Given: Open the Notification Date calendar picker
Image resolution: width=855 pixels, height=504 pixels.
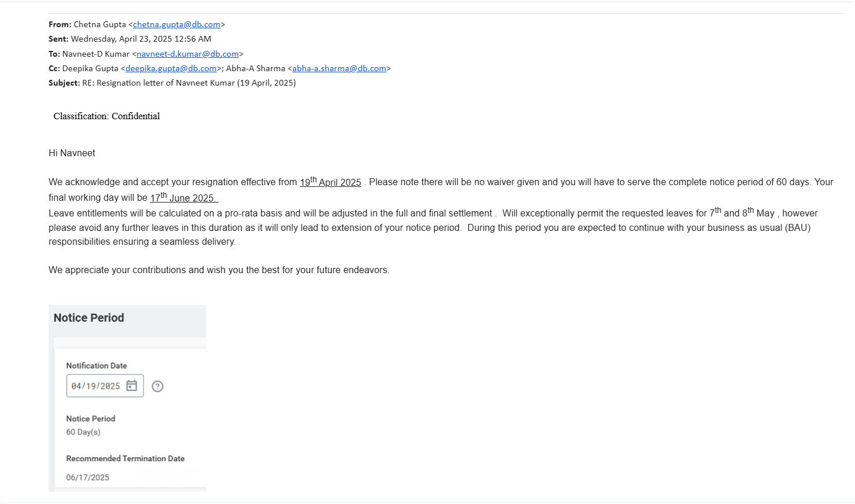Looking at the screenshot, I should 132,386.
